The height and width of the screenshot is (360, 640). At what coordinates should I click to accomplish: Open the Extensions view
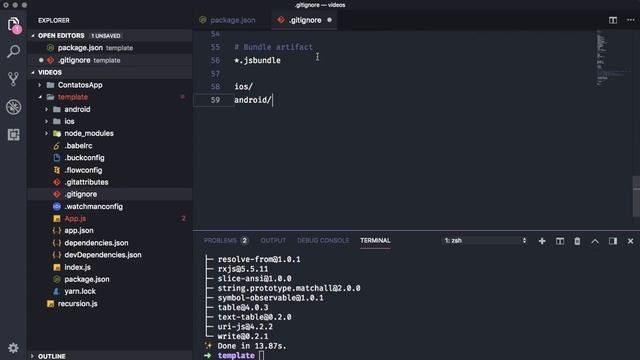tap(13, 135)
